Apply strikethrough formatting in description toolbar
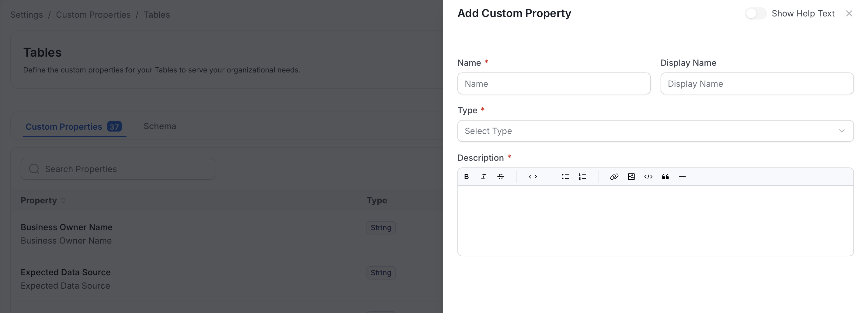This screenshot has height=313, width=868. tap(500, 176)
